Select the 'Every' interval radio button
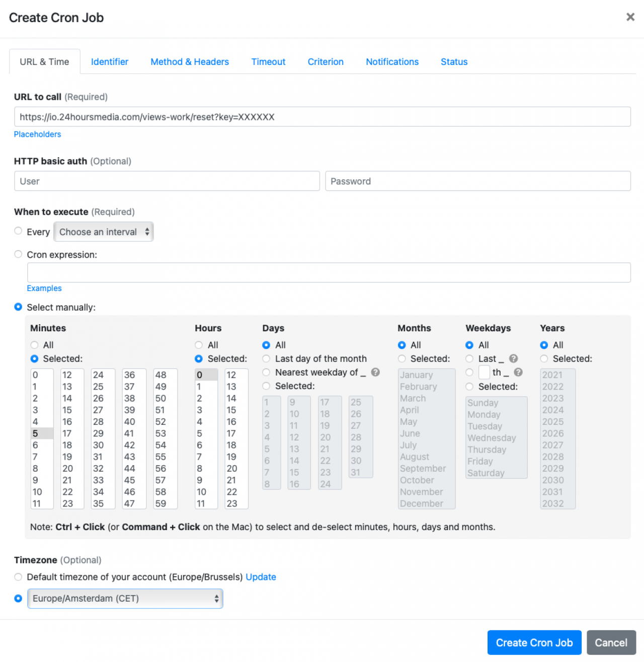Image resolution: width=644 pixels, height=662 pixels. click(18, 231)
